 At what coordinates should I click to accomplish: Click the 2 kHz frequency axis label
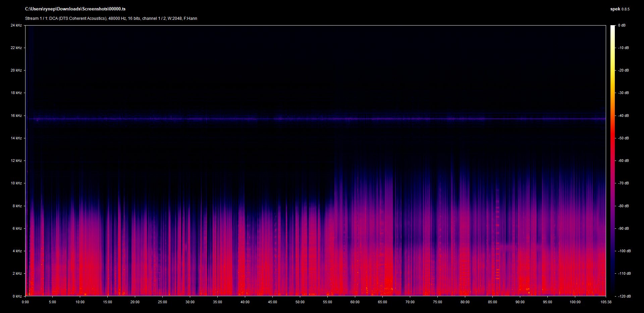tap(17, 273)
